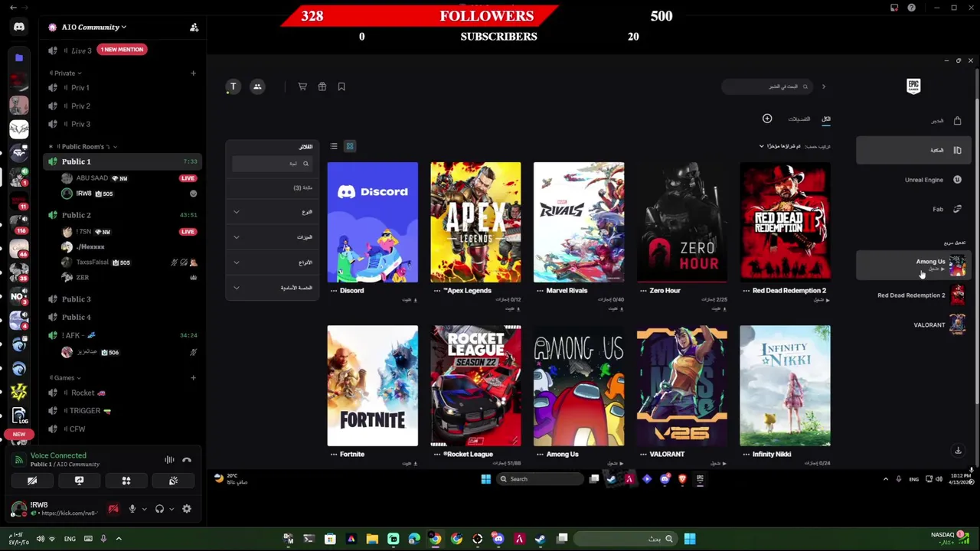This screenshot has height=551, width=980.
Task: Toggle Discord microphone mute
Action: click(132, 509)
